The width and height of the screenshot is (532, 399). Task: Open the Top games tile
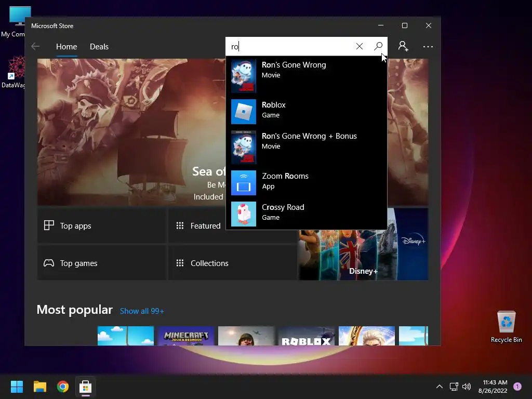tap(102, 263)
